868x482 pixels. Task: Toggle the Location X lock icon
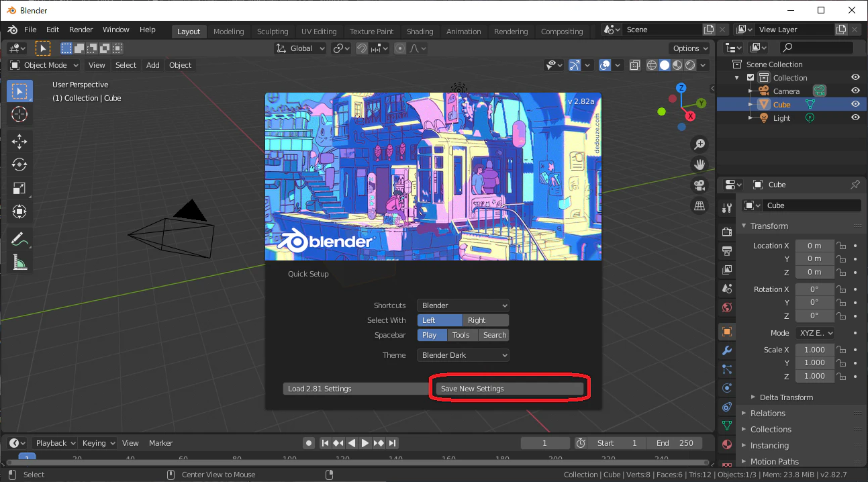click(840, 246)
